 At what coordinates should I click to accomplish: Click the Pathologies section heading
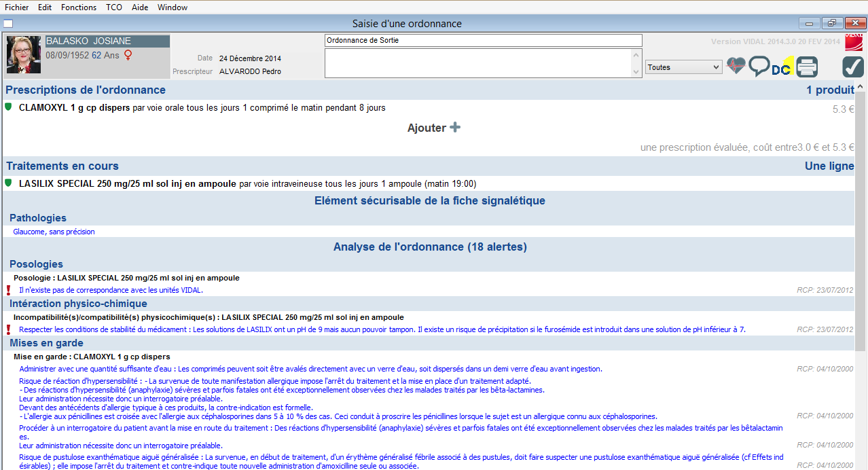pos(38,218)
